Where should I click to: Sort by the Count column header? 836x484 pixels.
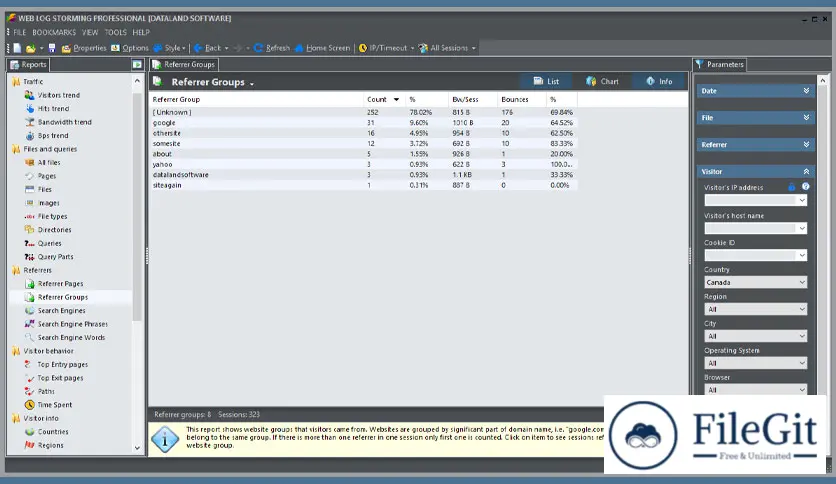point(383,100)
